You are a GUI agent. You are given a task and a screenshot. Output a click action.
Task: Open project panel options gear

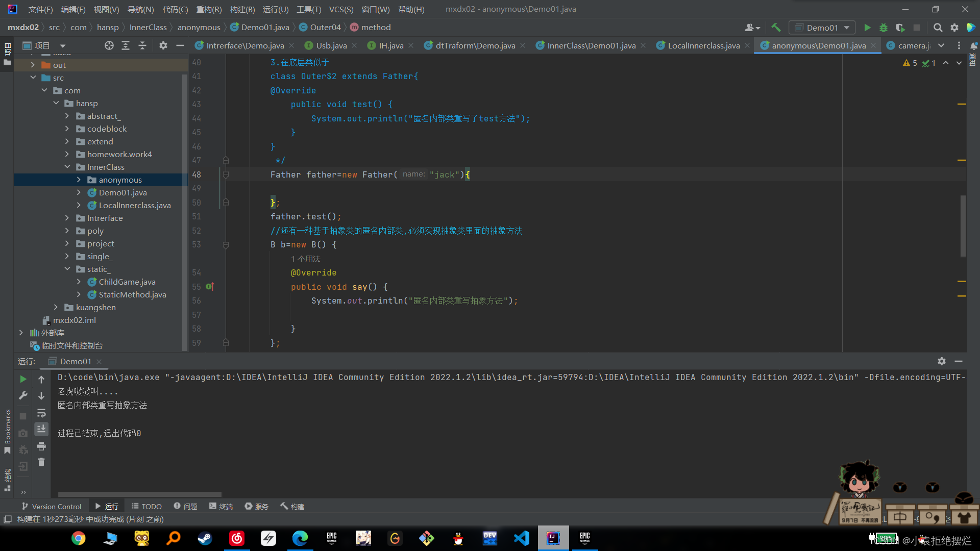[163, 46]
